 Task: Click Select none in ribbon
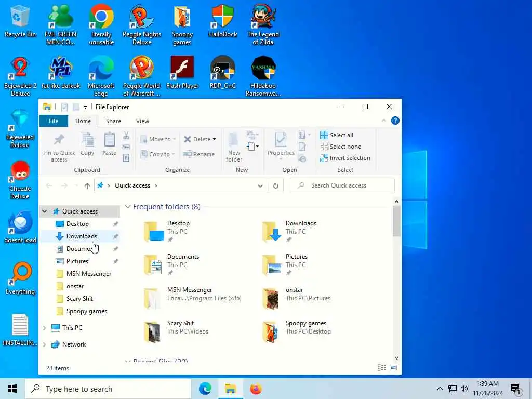pyautogui.click(x=340, y=147)
